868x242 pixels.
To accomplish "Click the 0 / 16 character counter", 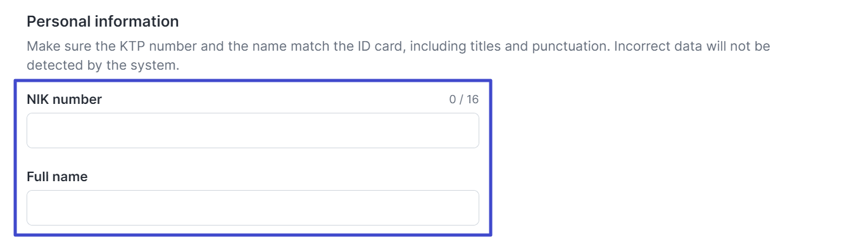I will (x=464, y=99).
